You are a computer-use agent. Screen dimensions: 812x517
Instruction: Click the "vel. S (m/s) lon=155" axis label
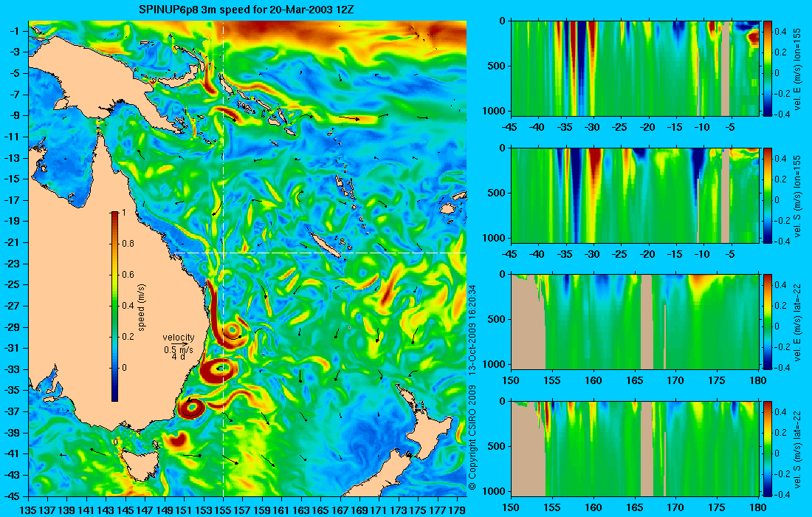pyautogui.click(x=798, y=196)
